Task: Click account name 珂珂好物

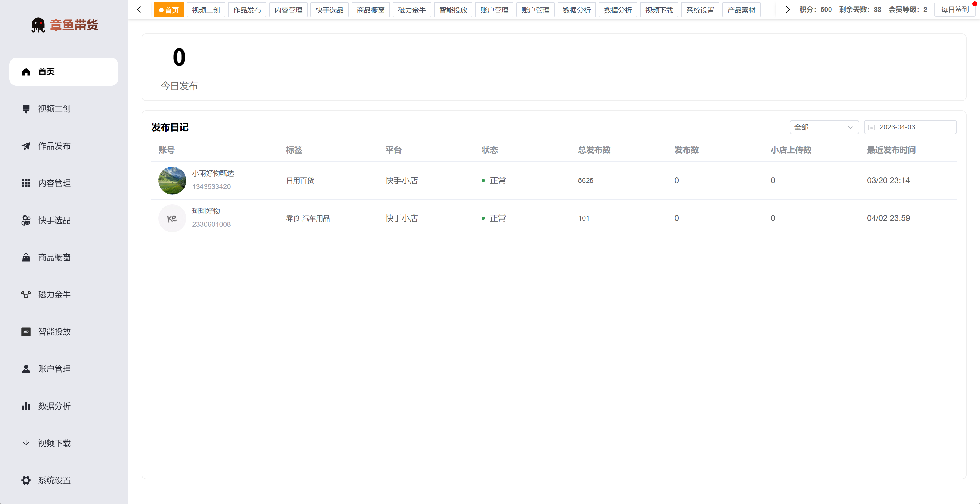Action: [206, 211]
